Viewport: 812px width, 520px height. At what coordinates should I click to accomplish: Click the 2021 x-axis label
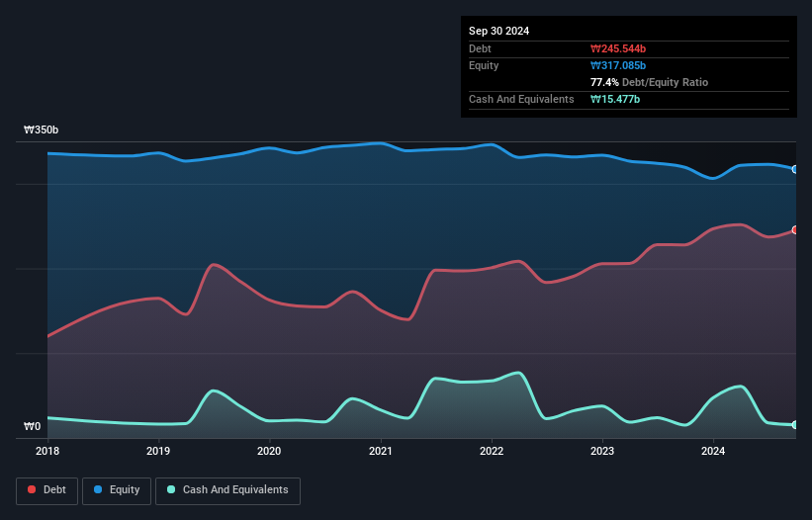(x=380, y=451)
